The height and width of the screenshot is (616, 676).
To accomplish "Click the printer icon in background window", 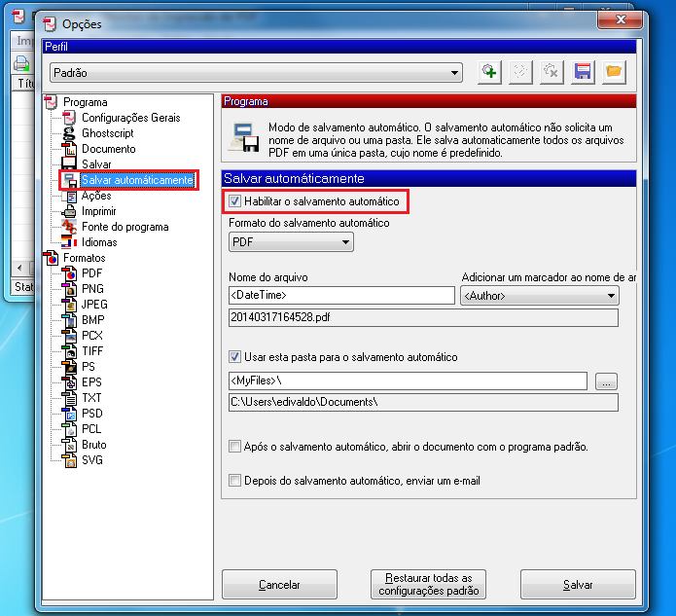I will [x=21, y=63].
